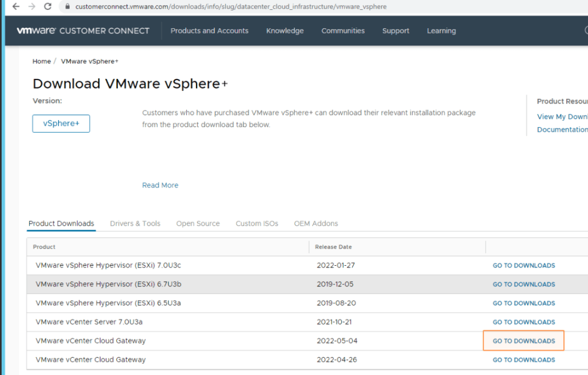Click the browser address bar URL
588x375 pixels.
230,7
